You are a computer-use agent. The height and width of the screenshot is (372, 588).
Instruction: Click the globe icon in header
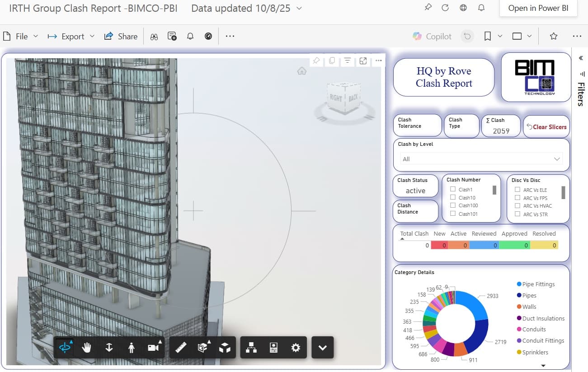tap(463, 8)
